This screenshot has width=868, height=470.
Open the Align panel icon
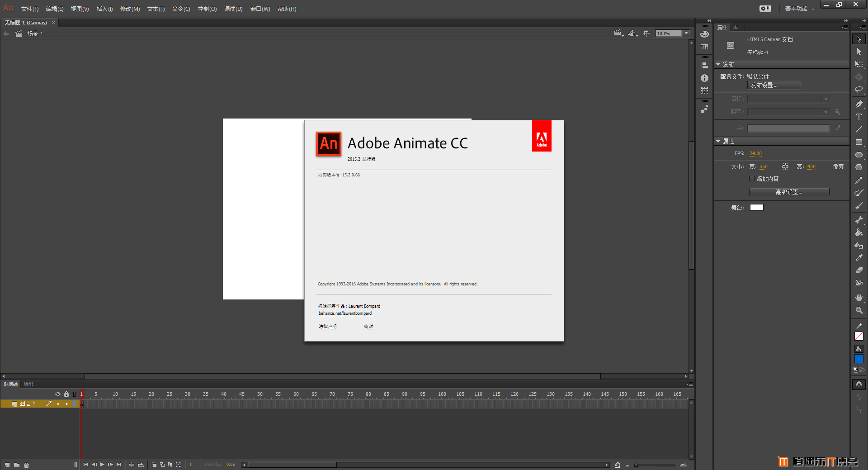point(704,66)
